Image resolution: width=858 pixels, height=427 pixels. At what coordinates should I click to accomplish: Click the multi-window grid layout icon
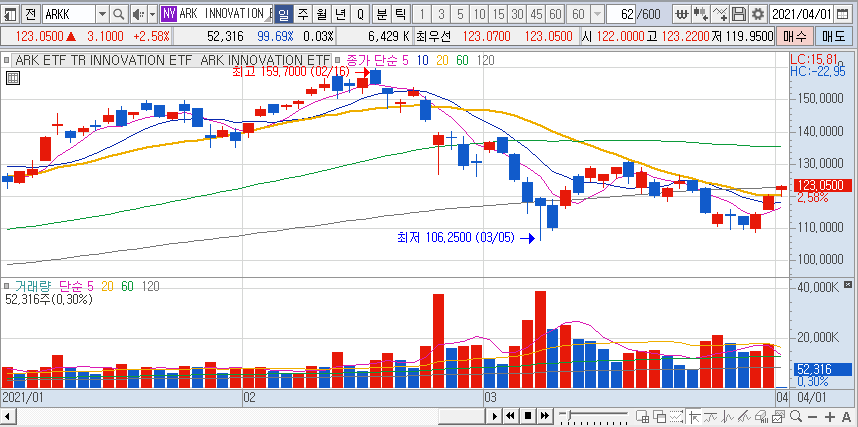coord(643,417)
